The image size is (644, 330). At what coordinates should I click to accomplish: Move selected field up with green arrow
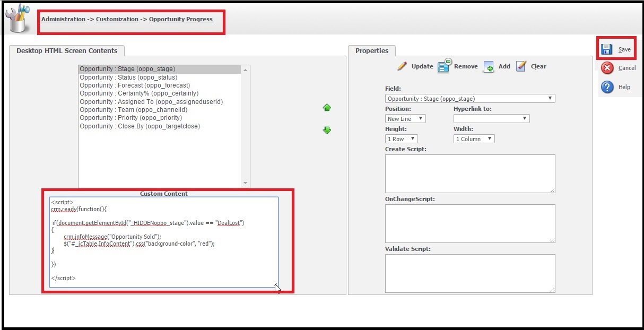pyautogui.click(x=327, y=108)
